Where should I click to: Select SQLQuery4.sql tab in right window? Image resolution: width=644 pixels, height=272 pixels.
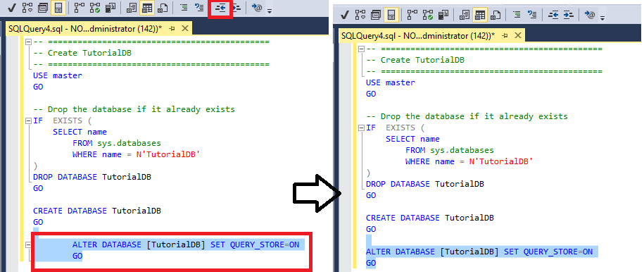418,35
